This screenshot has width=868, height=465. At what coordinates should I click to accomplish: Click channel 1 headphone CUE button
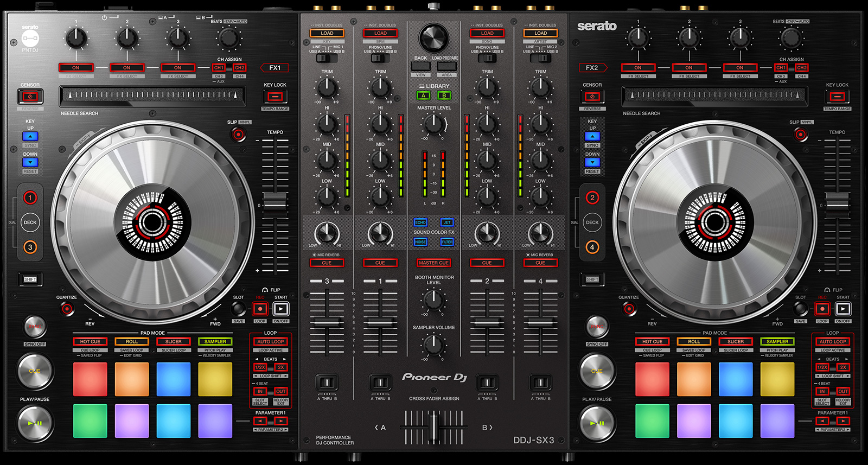pos(380,263)
